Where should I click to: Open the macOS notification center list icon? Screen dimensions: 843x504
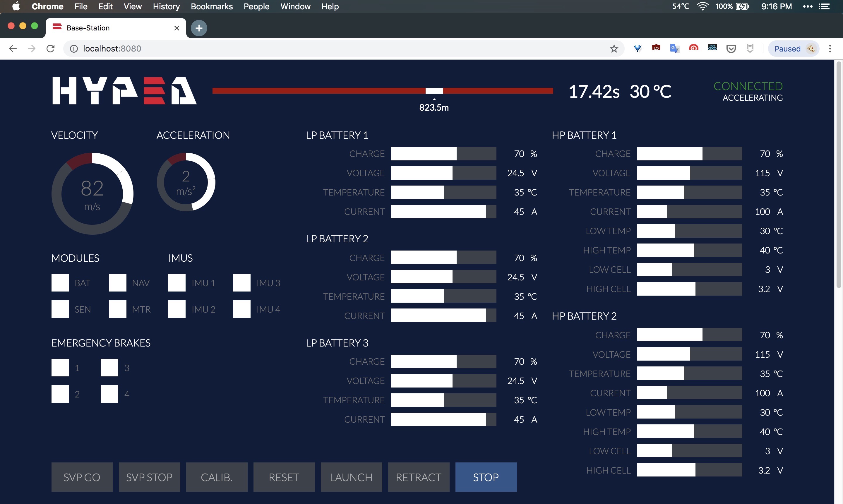(x=824, y=6)
